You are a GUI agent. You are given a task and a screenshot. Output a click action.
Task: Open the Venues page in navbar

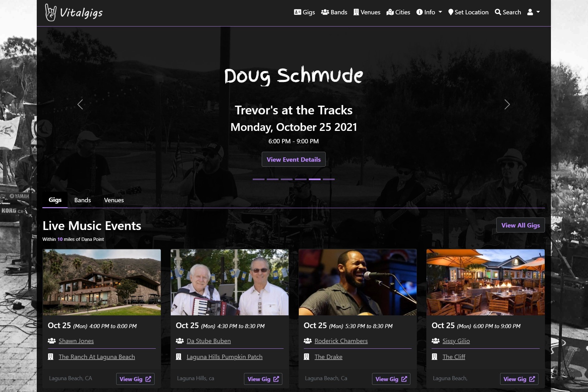click(367, 12)
